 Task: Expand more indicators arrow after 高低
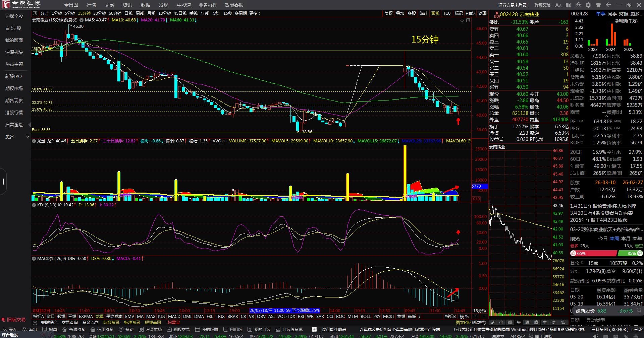(419, 317)
